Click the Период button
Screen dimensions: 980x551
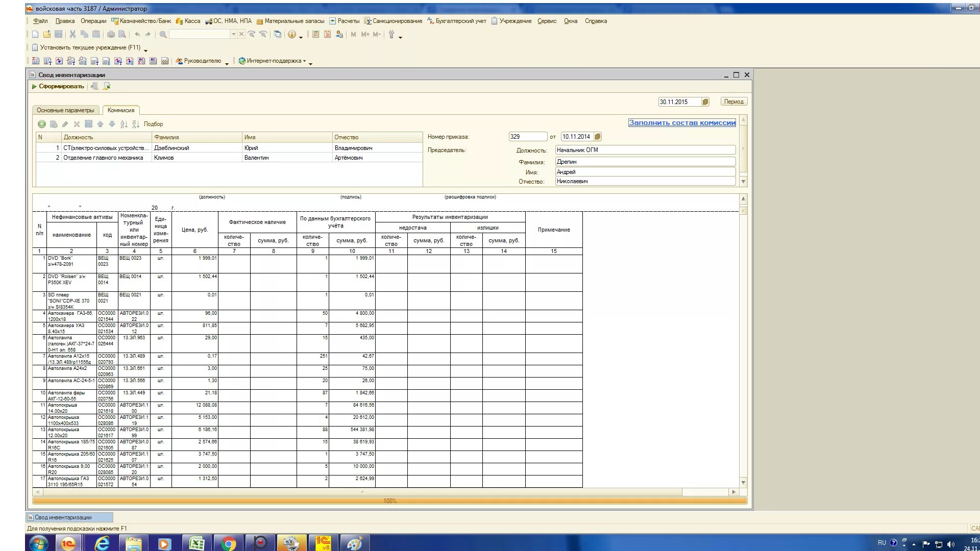[x=733, y=102]
